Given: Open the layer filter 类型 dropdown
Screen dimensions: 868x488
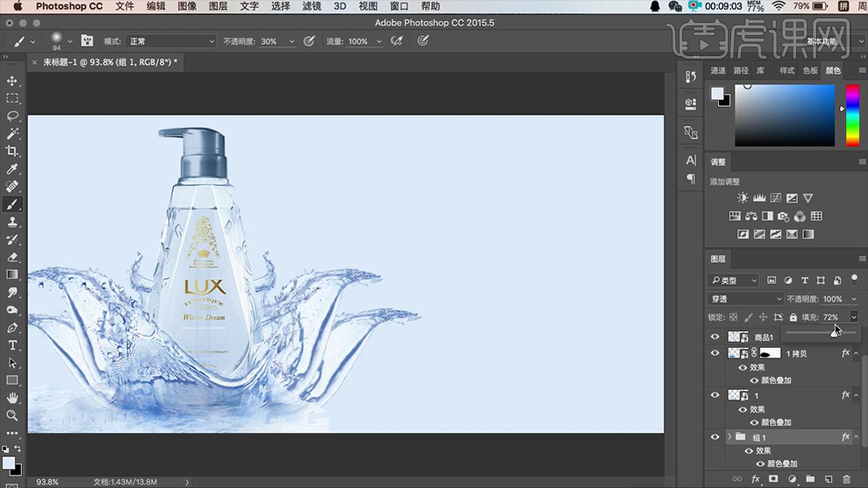Looking at the screenshot, I should click(734, 280).
